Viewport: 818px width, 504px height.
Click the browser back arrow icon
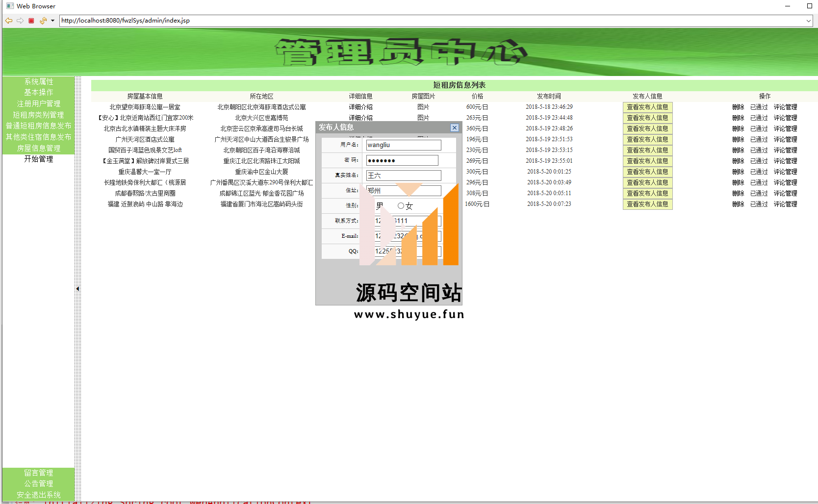pos(9,21)
